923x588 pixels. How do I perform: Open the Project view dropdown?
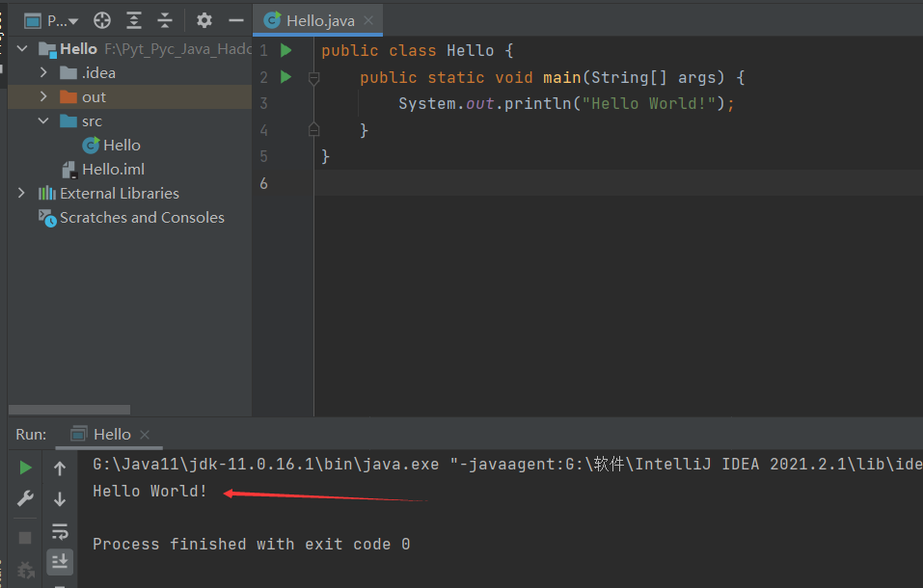[x=51, y=21]
